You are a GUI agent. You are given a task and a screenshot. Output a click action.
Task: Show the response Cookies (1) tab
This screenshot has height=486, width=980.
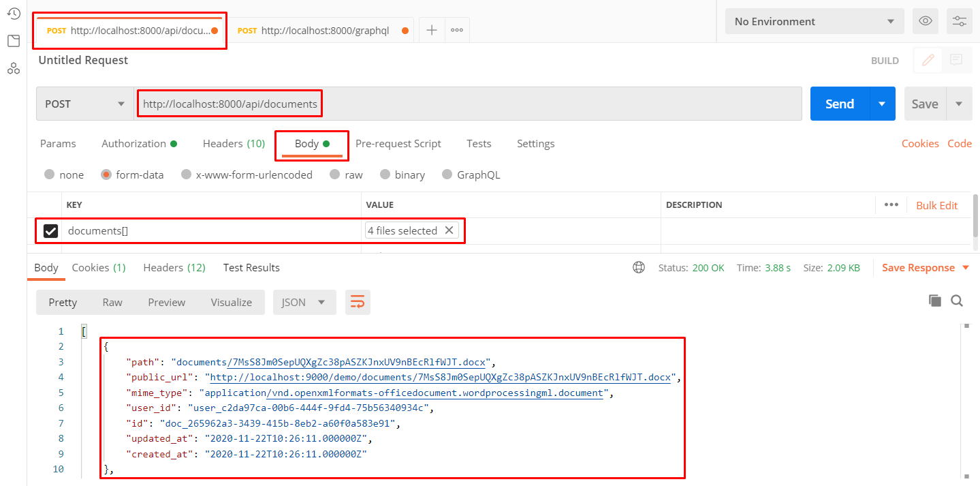pyautogui.click(x=99, y=267)
